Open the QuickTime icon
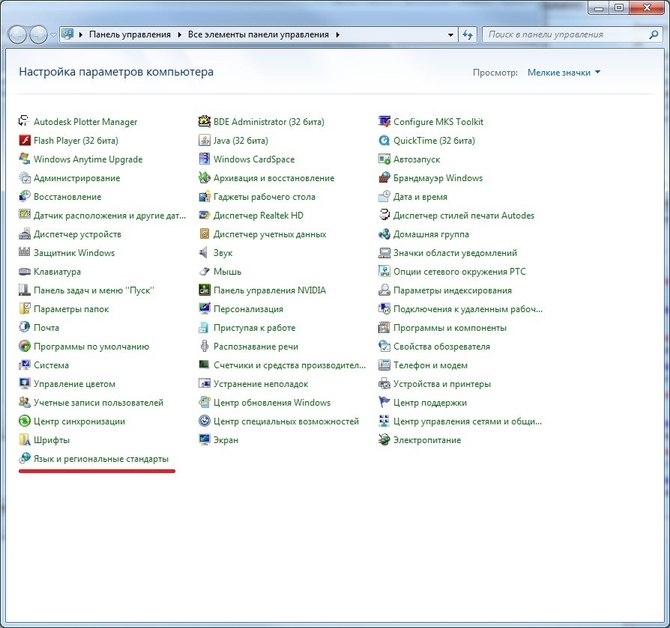 385,141
